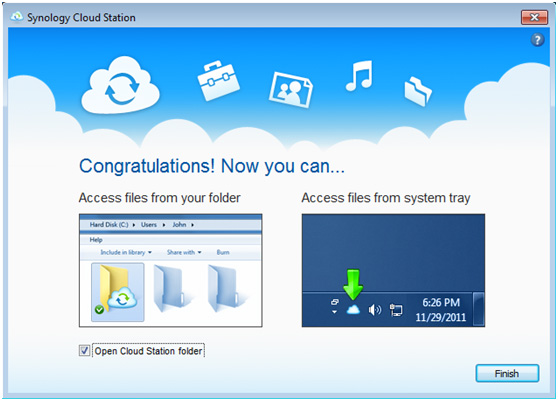Click Burn in folder preview toolbar
The width and height of the screenshot is (558, 401).
[223, 252]
